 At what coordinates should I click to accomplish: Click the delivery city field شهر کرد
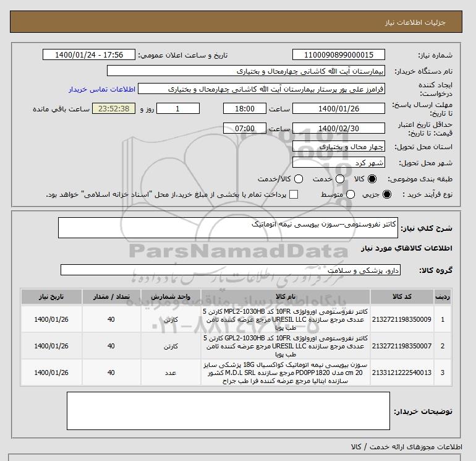339,162
